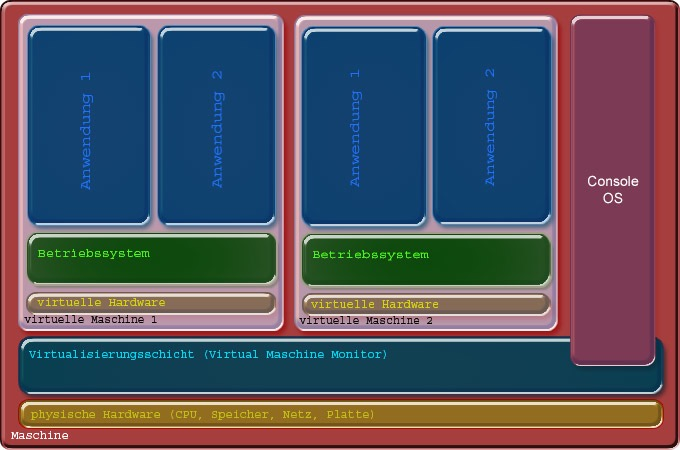Image resolution: width=680 pixels, height=450 pixels.
Task: Click the Betriebssystem box of virtuelle Maschine 1
Action: tap(151, 260)
